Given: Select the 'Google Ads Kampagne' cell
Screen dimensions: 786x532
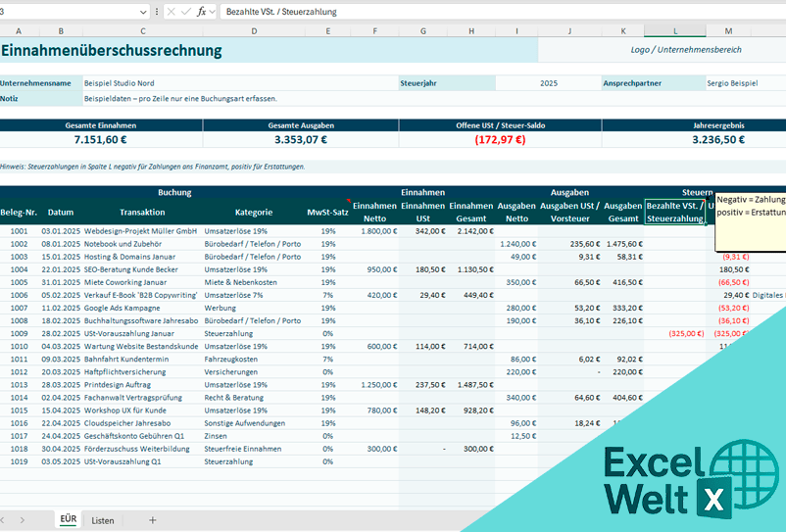Looking at the screenshot, I should (142, 308).
